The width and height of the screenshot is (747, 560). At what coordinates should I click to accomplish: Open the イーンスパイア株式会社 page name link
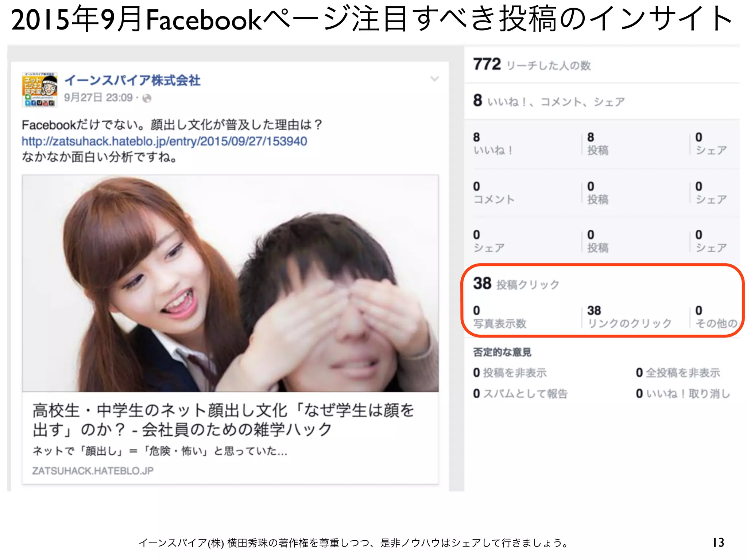[132, 80]
